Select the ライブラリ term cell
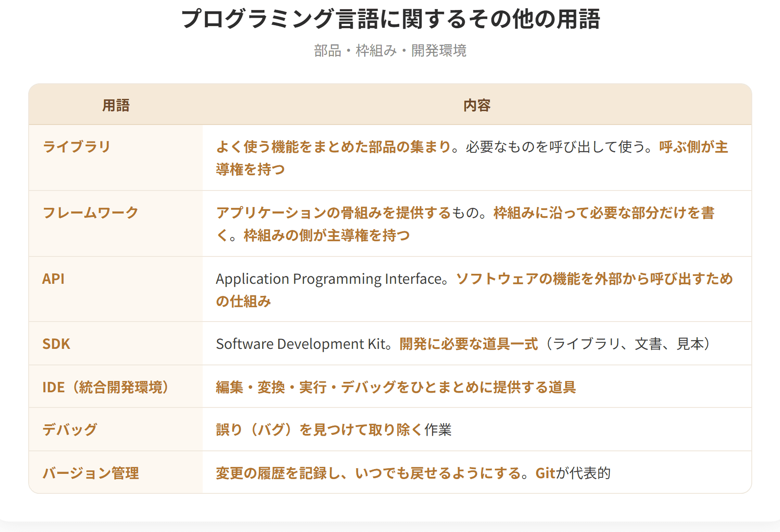Image resolution: width=780 pixels, height=532 pixels. 116,158
